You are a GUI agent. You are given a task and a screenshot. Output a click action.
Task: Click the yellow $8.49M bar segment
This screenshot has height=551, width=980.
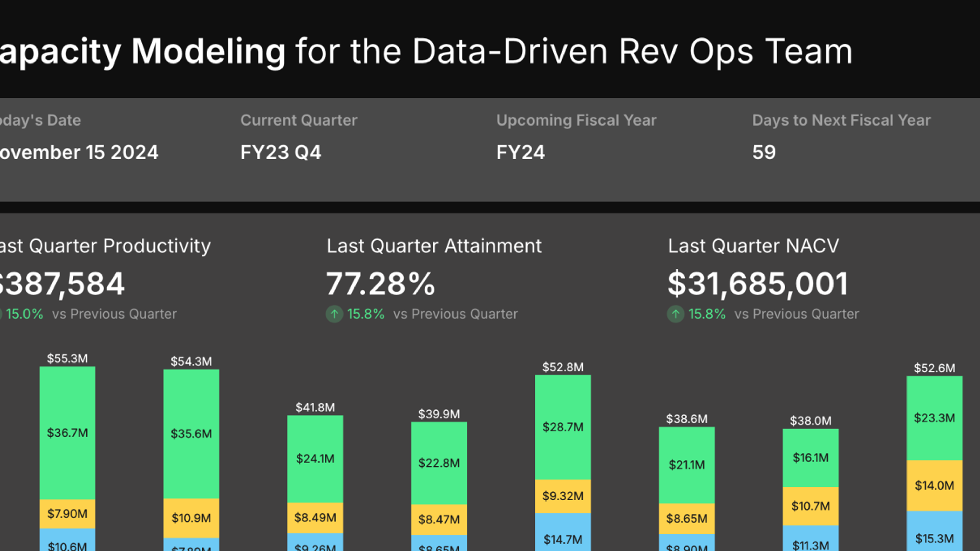315,518
